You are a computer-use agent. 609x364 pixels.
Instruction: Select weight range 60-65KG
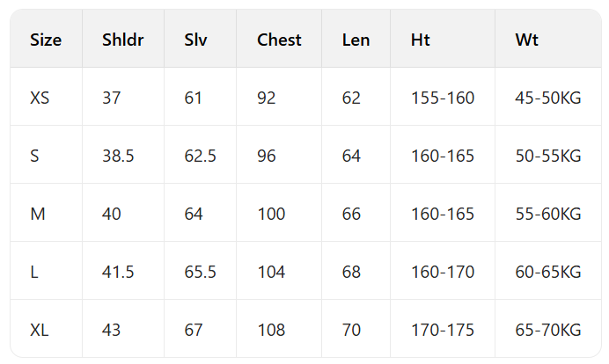[x=548, y=272]
